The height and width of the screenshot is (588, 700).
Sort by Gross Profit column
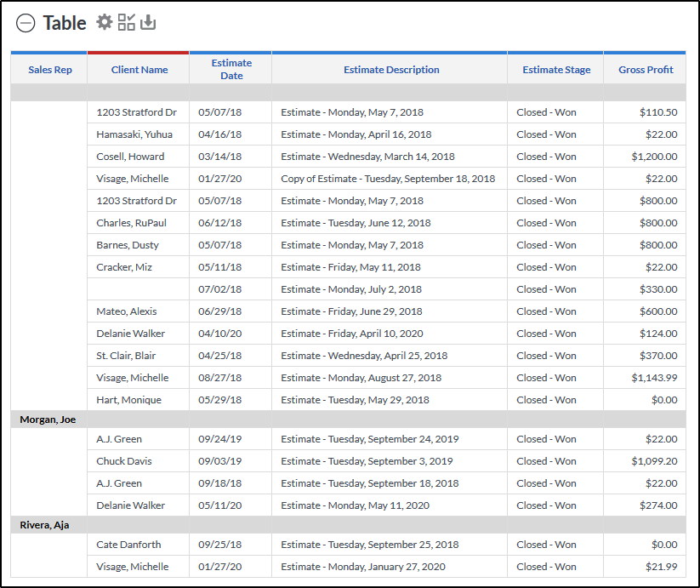click(x=646, y=70)
